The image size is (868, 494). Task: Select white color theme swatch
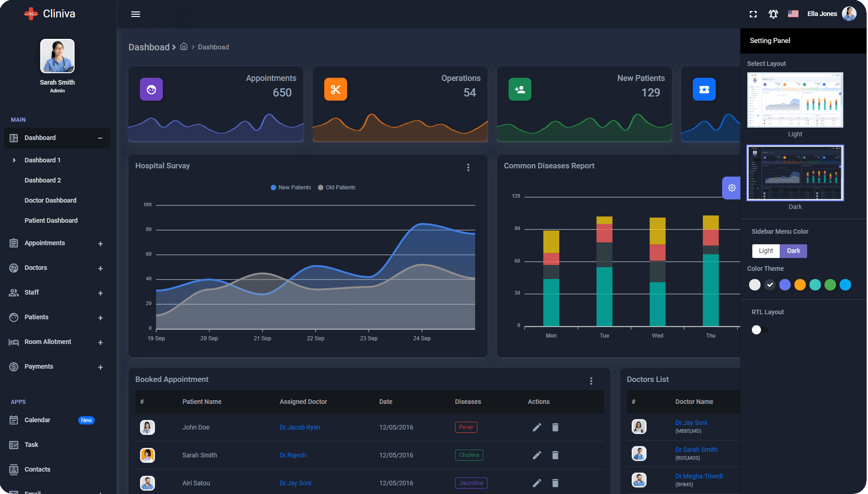coord(755,285)
